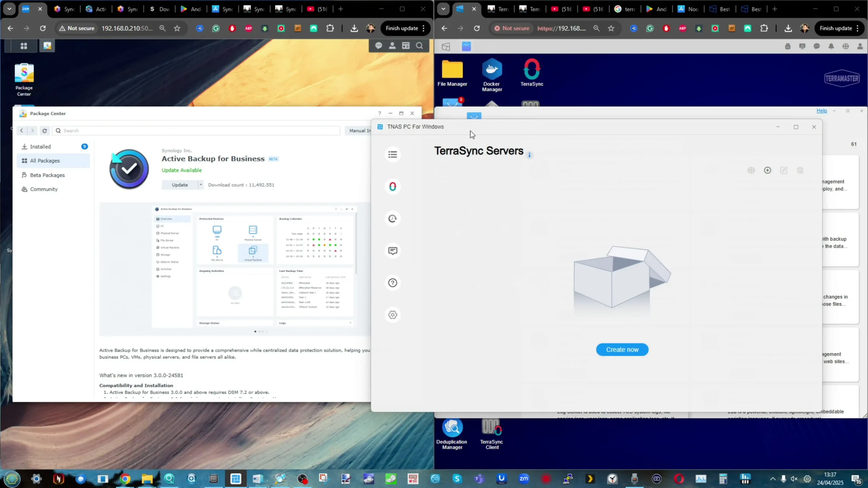Screen dimensions: 868x488
Task: Open DSM user options person icon
Action: coord(392,46)
